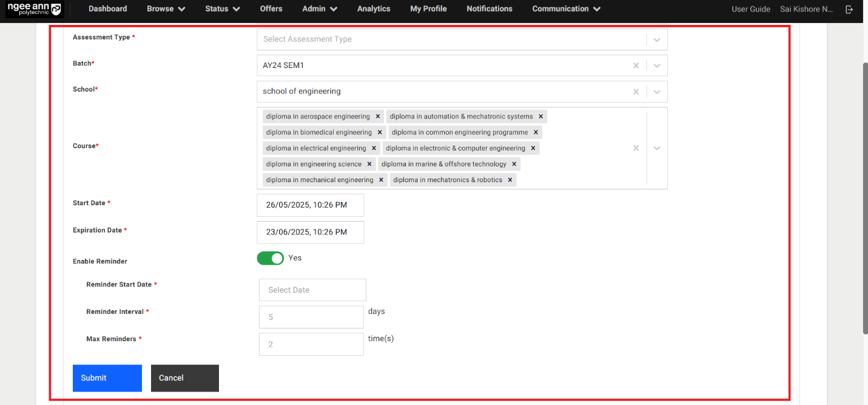Expand the Course dropdown arrow
The image size is (868, 405).
tap(656, 148)
